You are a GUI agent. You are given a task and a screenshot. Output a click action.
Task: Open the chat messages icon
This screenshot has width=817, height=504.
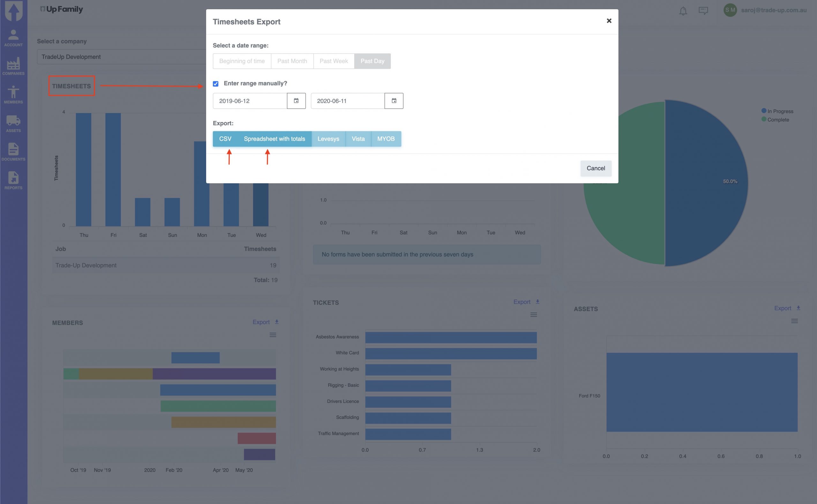tap(703, 11)
